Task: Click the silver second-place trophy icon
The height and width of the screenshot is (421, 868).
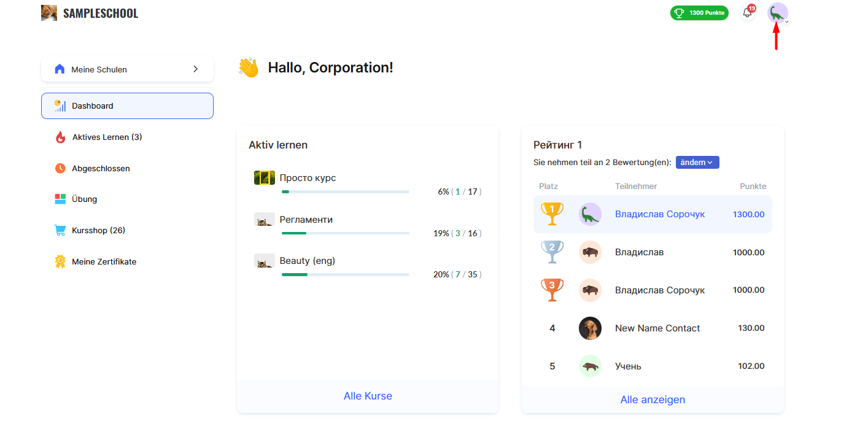Action: 552,252
